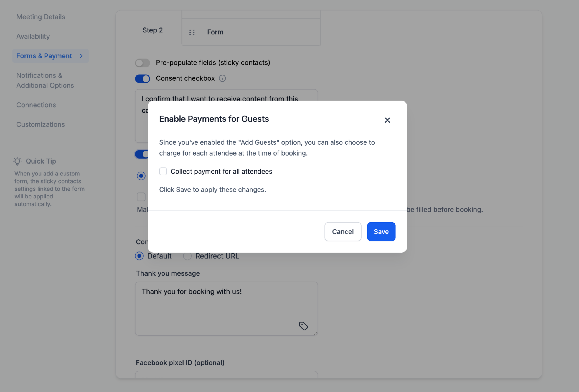
Task: Select the Default confirmation radio option
Action: pyautogui.click(x=139, y=256)
